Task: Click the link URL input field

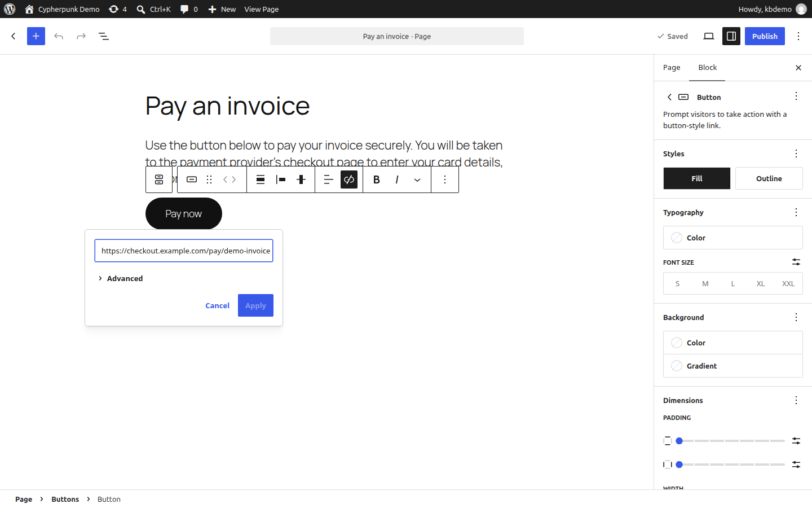Action: (184, 251)
